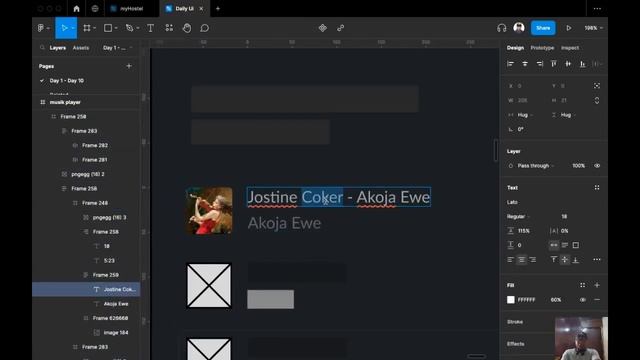The width and height of the screenshot is (640, 360).
Task: Click the Share button
Action: [x=543, y=28]
